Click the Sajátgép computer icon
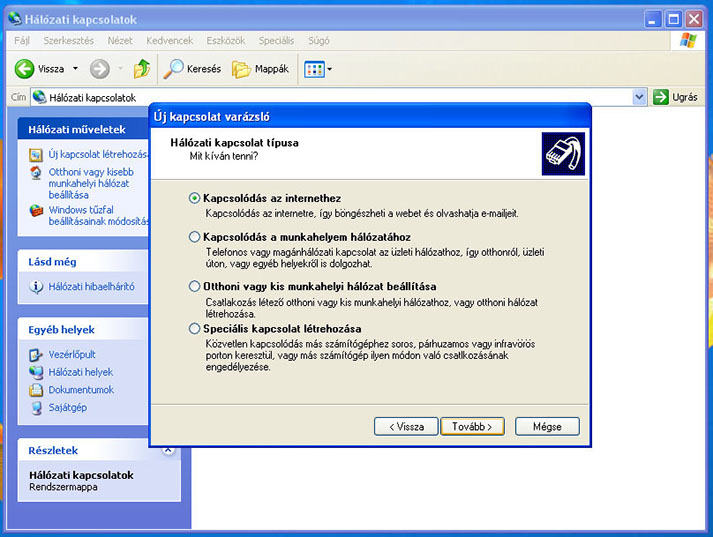713x537 pixels. point(36,408)
